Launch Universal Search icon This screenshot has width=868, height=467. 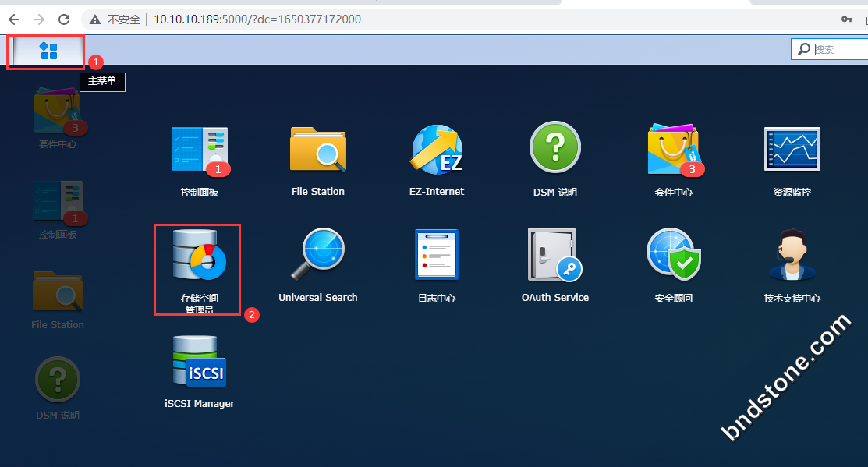click(x=317, y=254)
